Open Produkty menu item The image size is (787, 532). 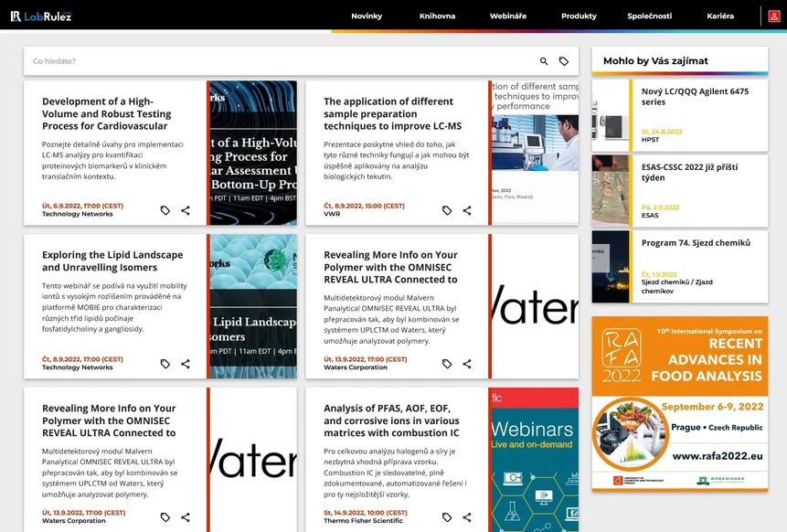pyautogui.click(x=579, y=16)
